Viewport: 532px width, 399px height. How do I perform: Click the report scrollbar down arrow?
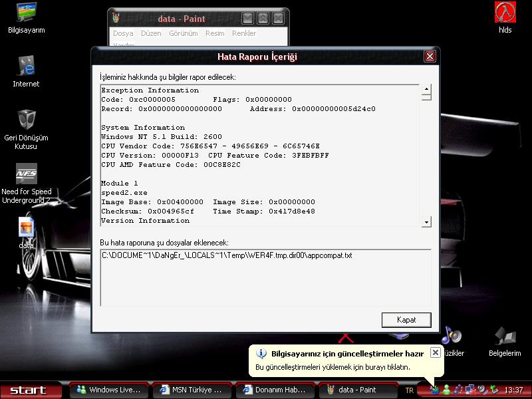click(426, 222)
